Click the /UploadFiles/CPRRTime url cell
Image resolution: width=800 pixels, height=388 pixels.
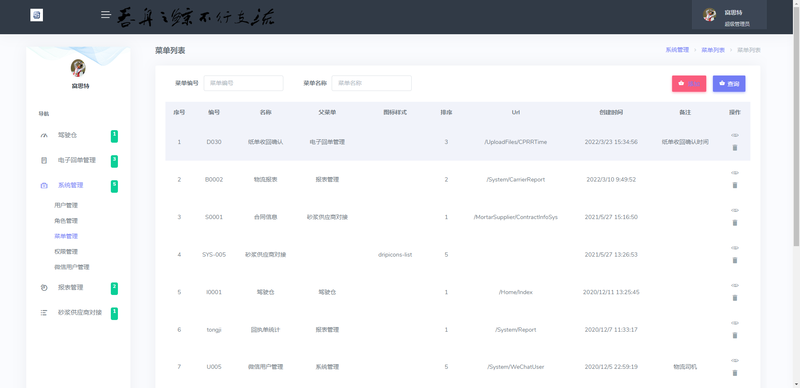point(515,142)
